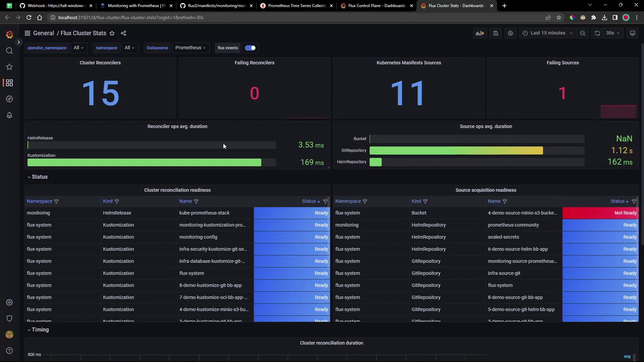Viewport: 644px width, 362px height.
Task: Click the browser address bar URL
Action: point(131,18)
